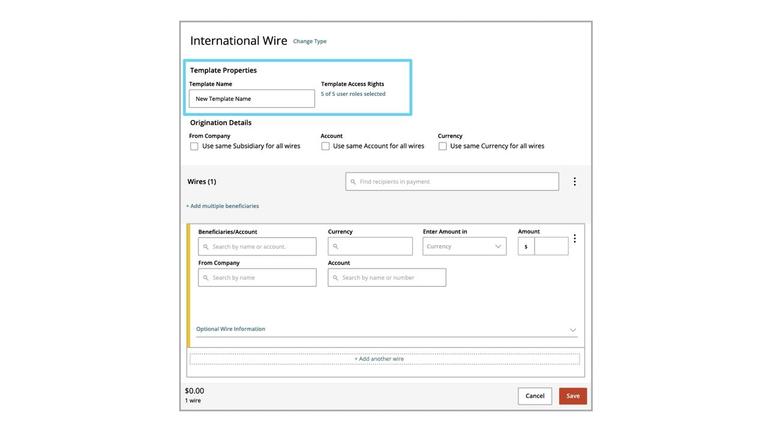768x432 pixels.
Task: Click the Change Type link
Action: (310, 42)
